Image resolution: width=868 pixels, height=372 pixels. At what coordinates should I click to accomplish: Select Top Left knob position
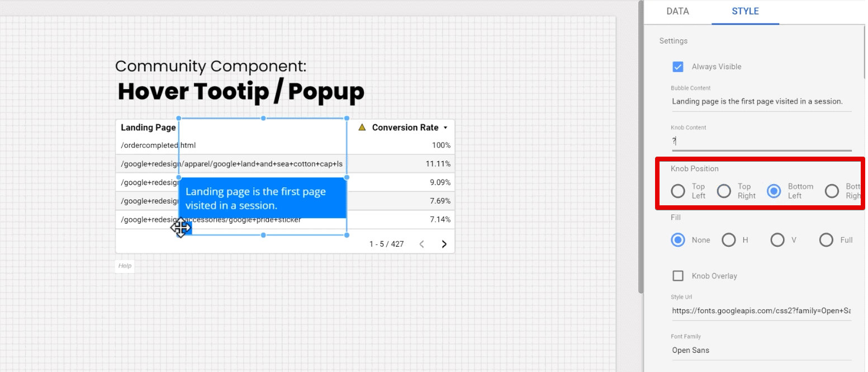click(678, 191)
